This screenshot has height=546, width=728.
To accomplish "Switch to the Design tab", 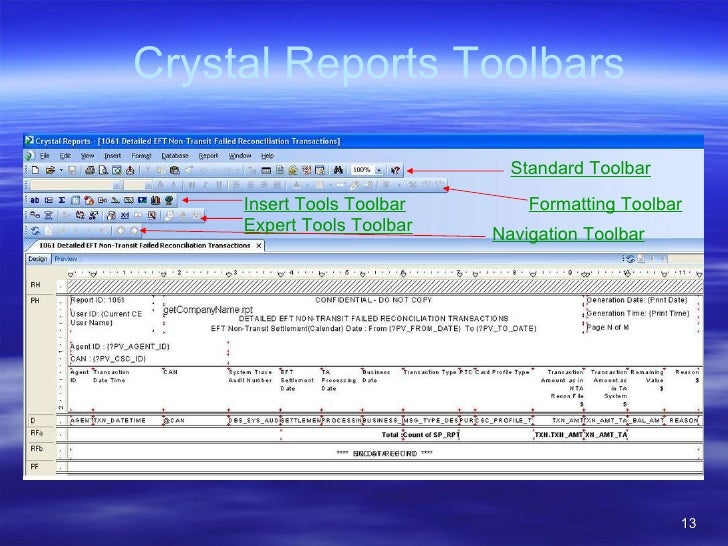I will (38, 259).
